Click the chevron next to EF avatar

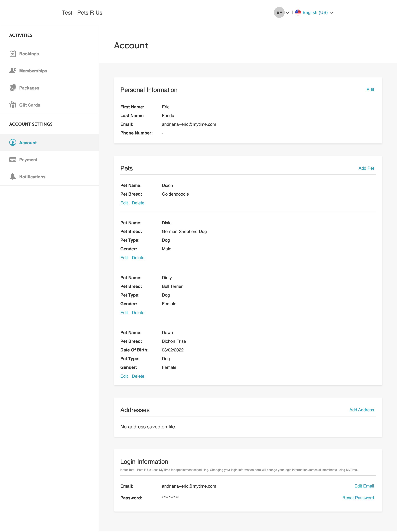pos(287,13)
